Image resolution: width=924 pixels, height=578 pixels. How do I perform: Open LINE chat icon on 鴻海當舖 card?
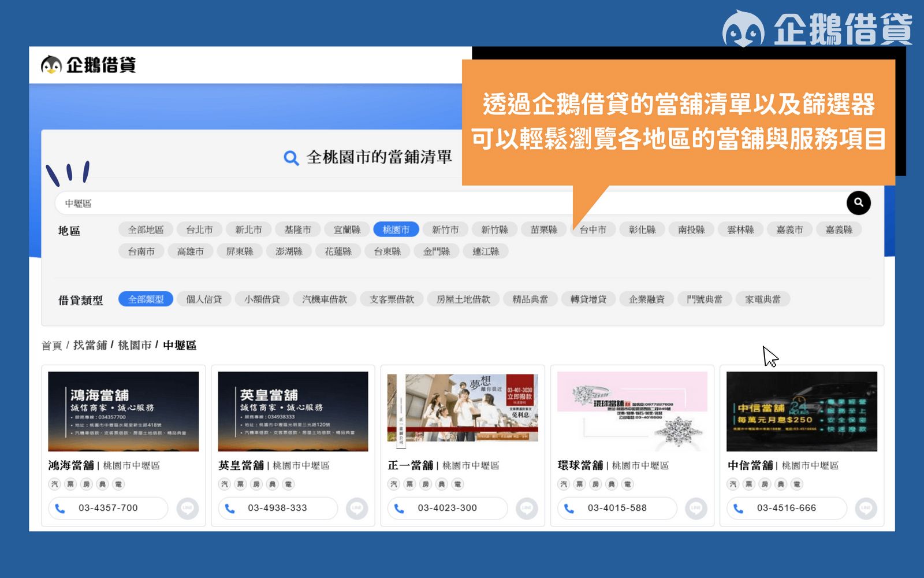click(x=187, y=509)
